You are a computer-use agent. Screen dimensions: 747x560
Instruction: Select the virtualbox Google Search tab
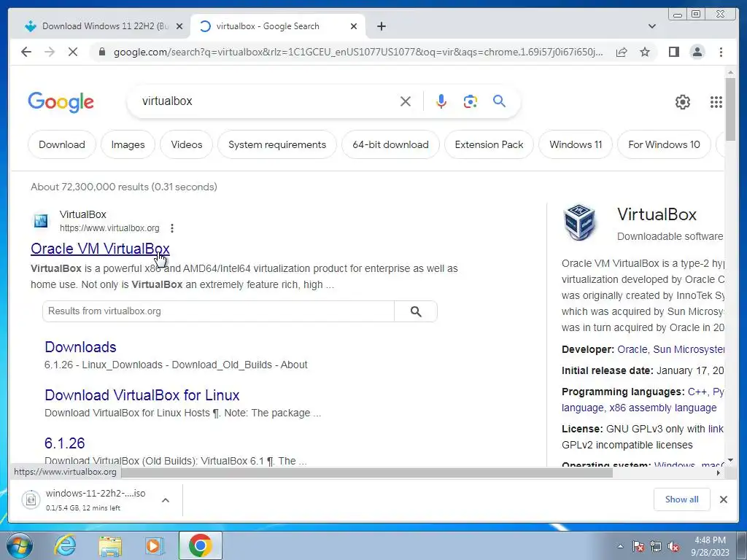click(x=278, y=26)
